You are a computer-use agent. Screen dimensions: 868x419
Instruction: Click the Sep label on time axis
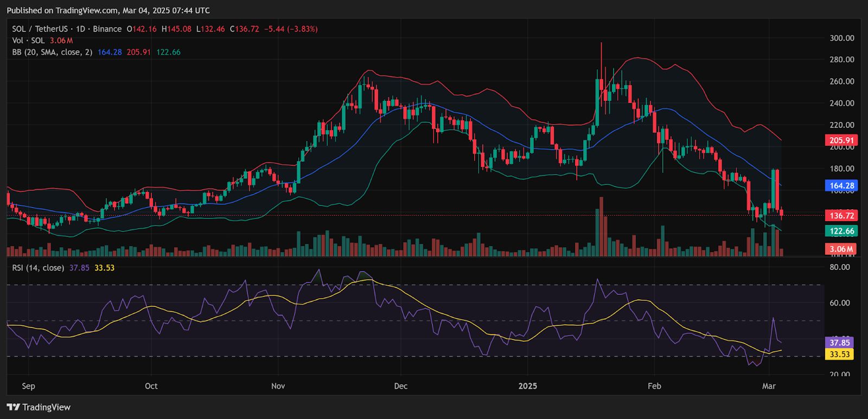(x=28, y=386)
